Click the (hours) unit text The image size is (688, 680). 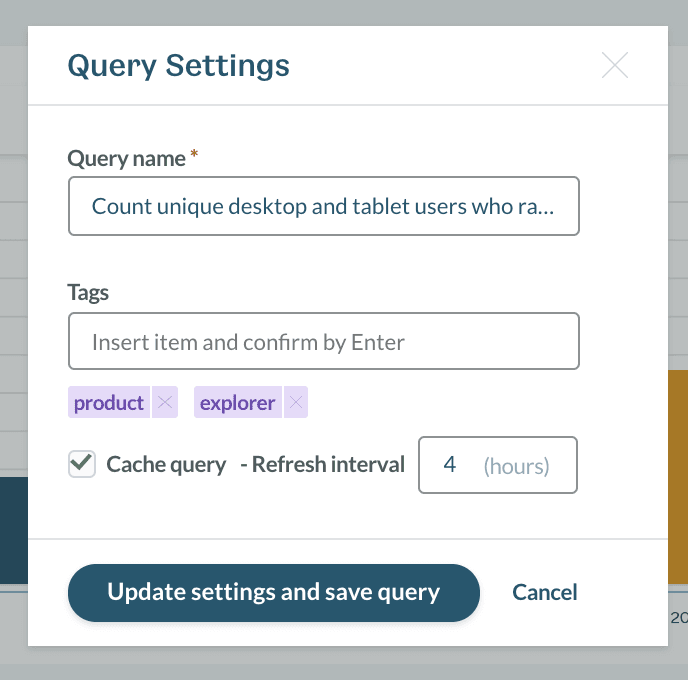[516, 466]
